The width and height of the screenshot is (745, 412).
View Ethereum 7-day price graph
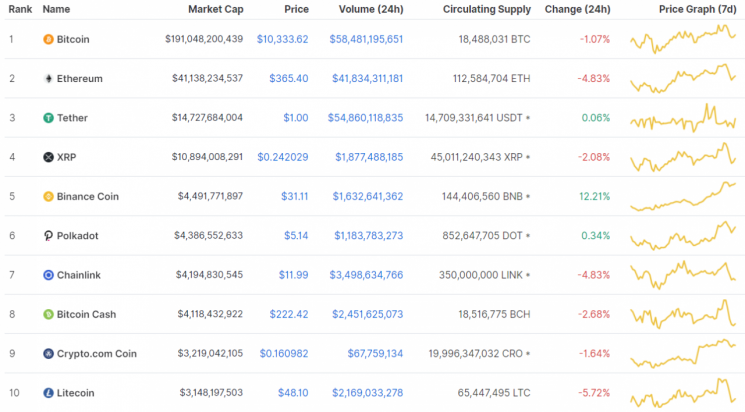(683, 79)
